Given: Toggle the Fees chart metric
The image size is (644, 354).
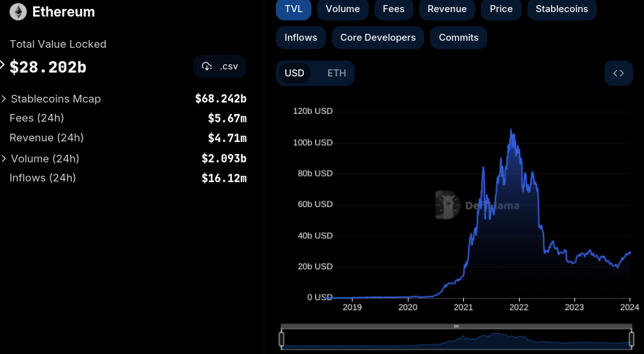Looking at the screenshot, I should [394, 9].
